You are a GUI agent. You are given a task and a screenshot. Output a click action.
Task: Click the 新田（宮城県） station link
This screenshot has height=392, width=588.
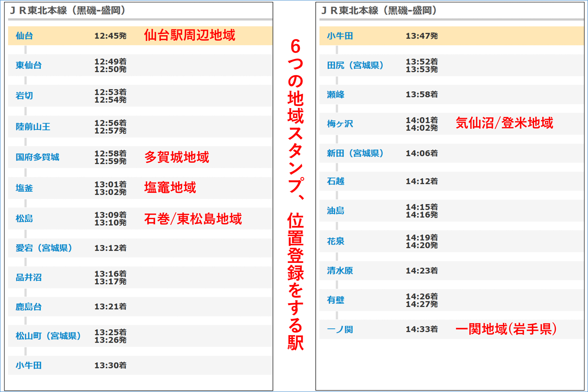tap(355, 154)
